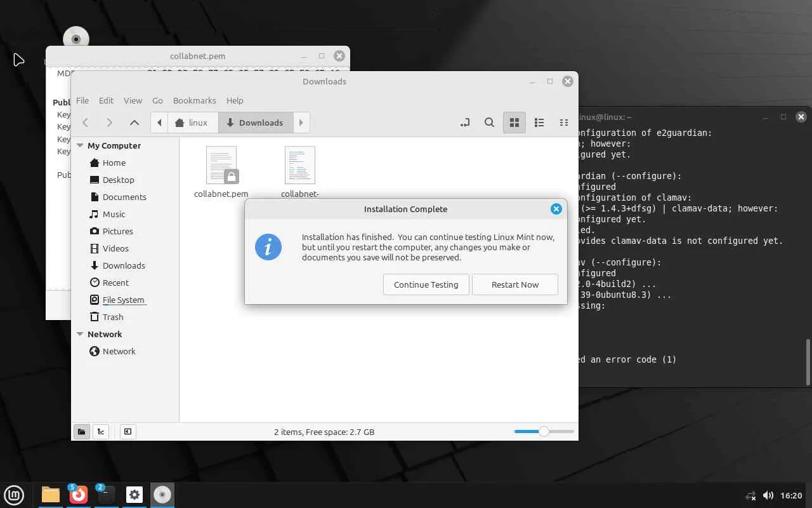Switch to the terminal from the panel

point(107,495)
